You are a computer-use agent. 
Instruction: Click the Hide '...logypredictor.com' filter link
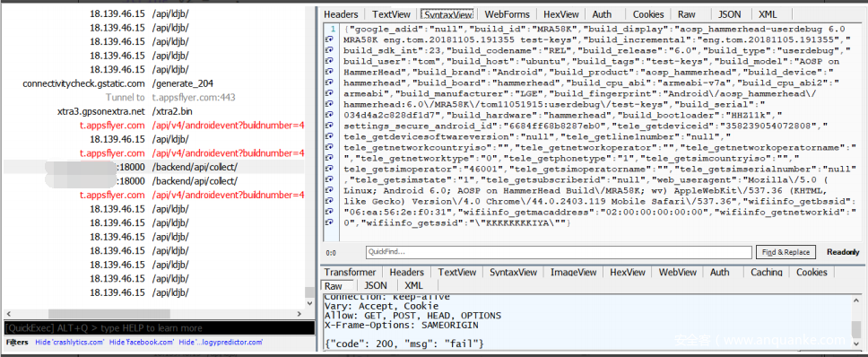[221, 343]
